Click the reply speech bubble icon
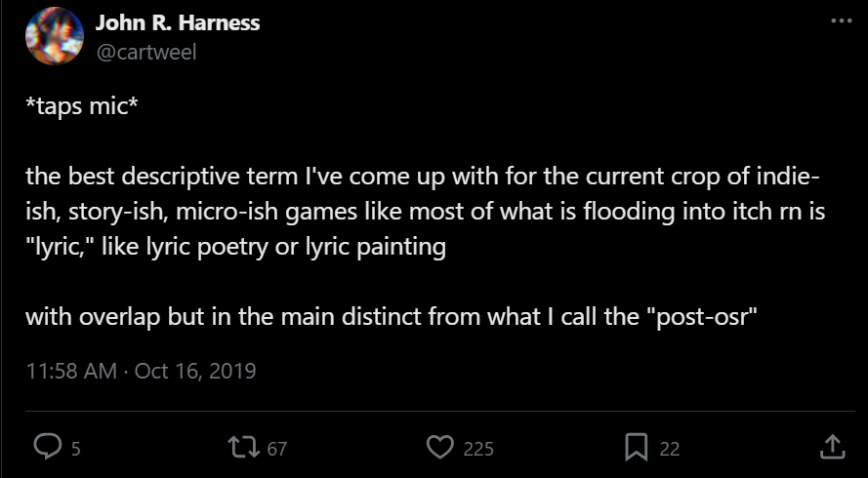Viewport: 868px width, 478px height. click(x=49, y=447)
